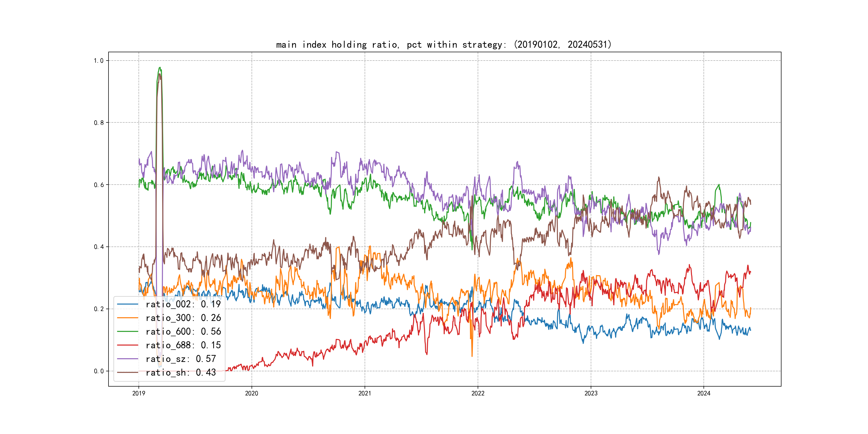This screenshot has height=434, width=868.
Task: Click the ratio_sz legend label
Action: [181, 359]
